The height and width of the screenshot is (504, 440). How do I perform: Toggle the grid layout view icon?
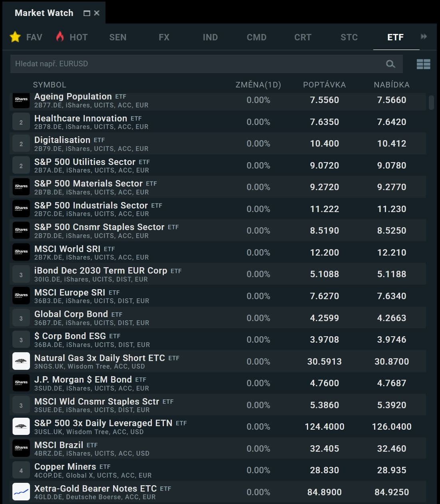pyautogui.click(x=423, y=64)
